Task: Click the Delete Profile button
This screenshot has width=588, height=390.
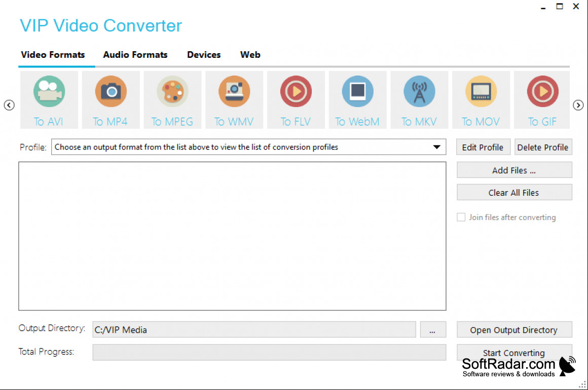Action: pyautogui.click(x=543, y=147)
